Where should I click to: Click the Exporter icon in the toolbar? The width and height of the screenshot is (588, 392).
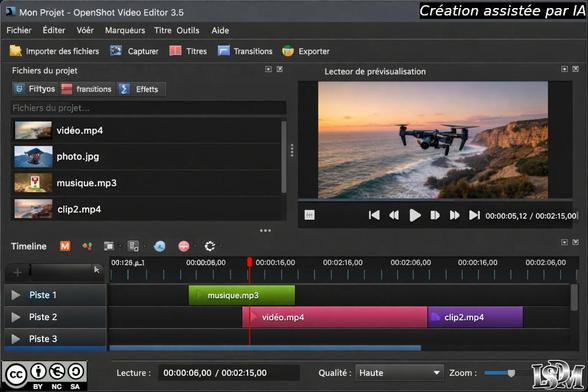pyautogui.click(x=288, y=51)
